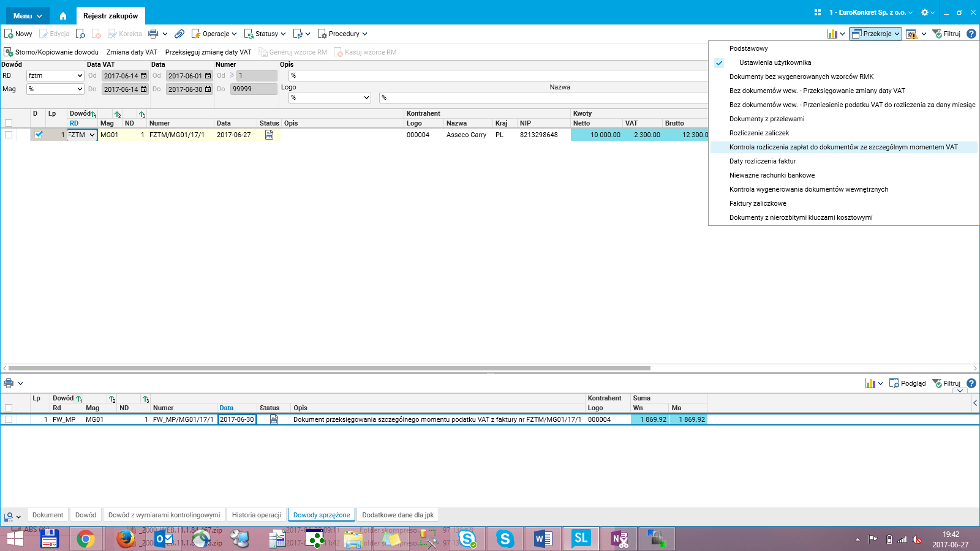Image resolution: width=980 pixels, height=551 pixels.
Task: Choose Rozliczenie zaliczek from the menu
Action: click(x=759, y=133)
